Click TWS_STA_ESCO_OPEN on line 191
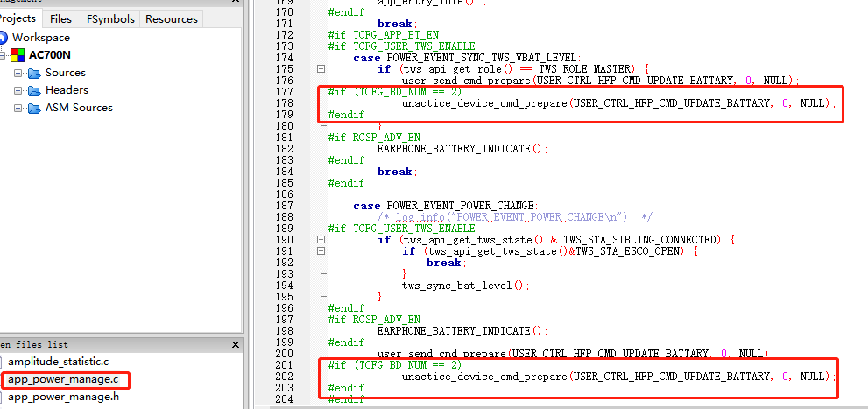 pyautogui.click(x=630, y=251)
